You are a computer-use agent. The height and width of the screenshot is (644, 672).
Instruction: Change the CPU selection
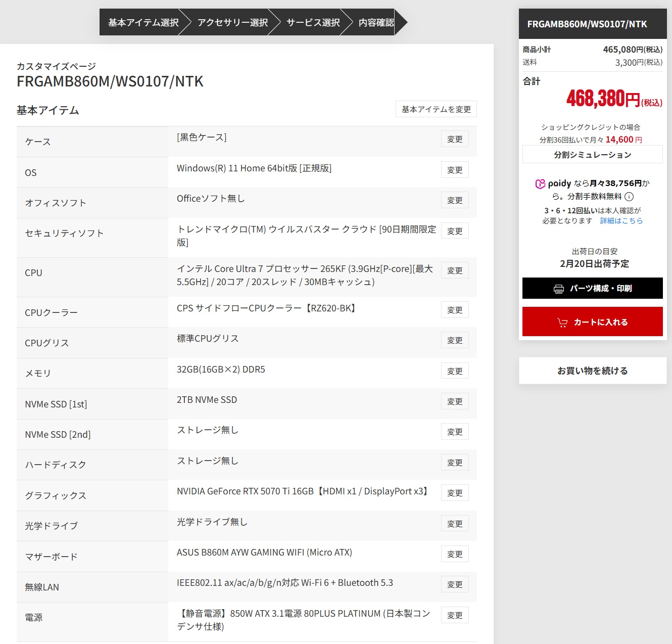pos(455,270)
